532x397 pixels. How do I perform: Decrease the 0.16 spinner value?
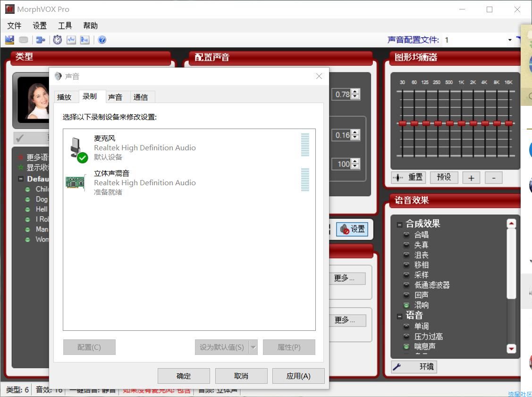[355, 138]
